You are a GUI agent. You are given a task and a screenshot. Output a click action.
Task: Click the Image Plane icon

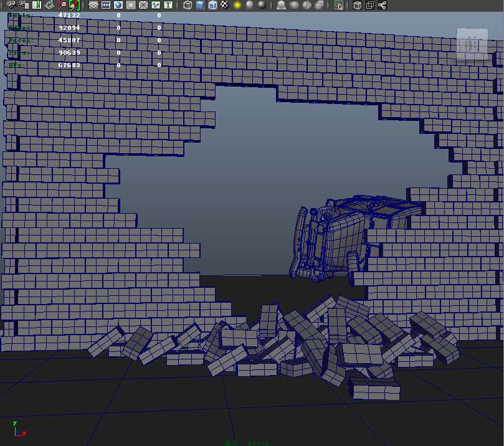(x=49, y=5)
